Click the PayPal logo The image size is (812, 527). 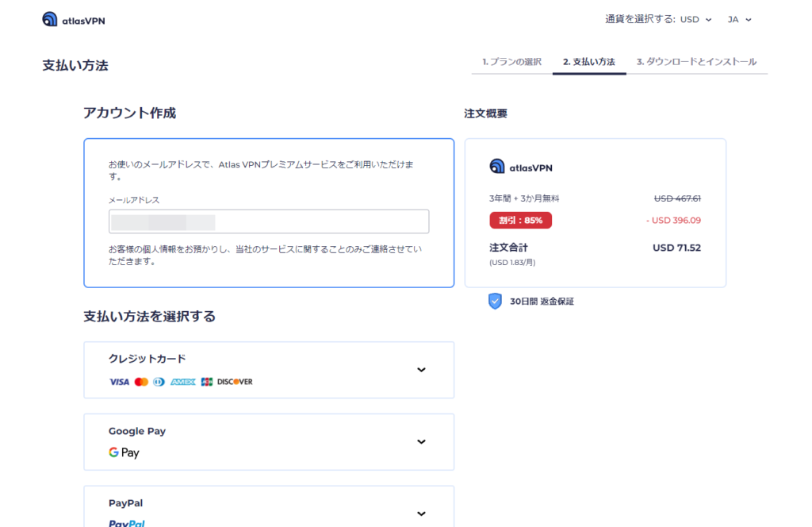tap(127, 522)
